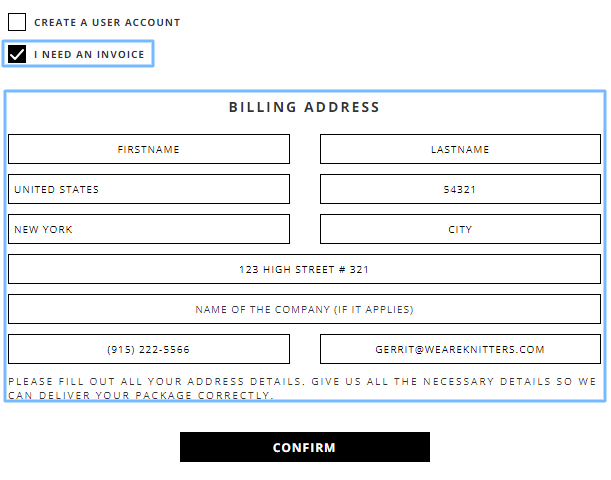Uncheck the I Need an Invoice checkbox

[17, 54]
